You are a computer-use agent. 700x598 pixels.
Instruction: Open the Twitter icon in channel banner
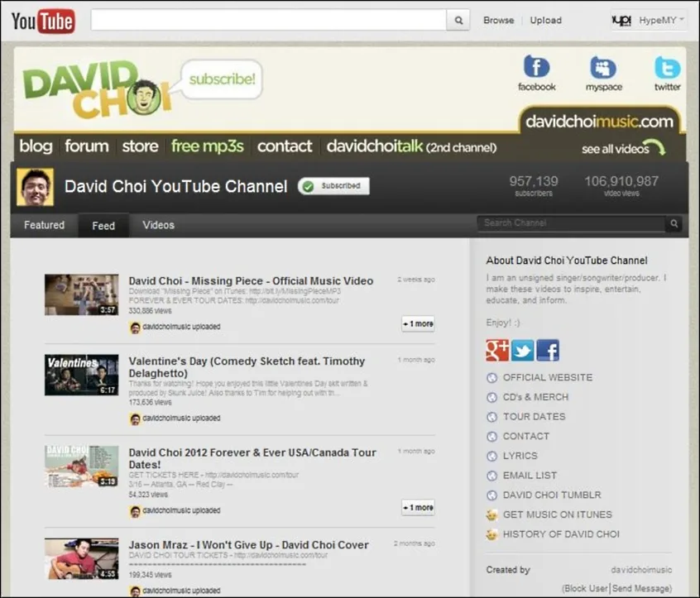pos(667,68)
